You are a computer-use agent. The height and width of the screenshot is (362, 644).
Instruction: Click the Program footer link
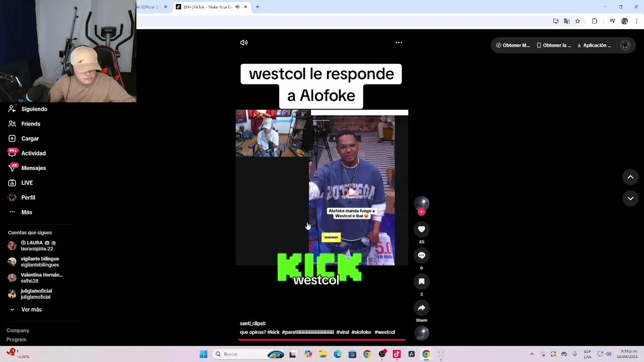click(17, 339)
